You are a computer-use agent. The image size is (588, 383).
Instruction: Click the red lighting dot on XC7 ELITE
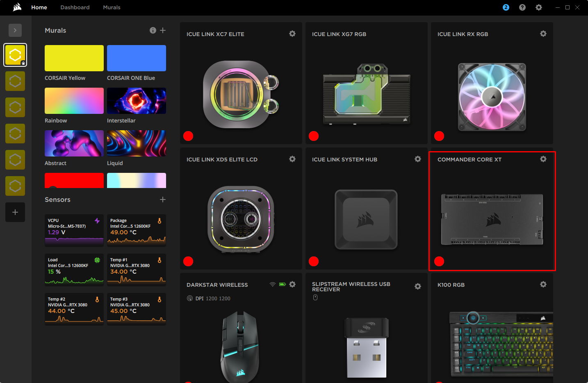click(188, 136)
